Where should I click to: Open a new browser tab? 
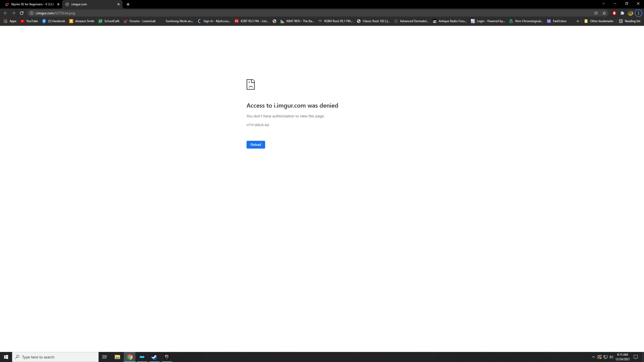point(128,4)
